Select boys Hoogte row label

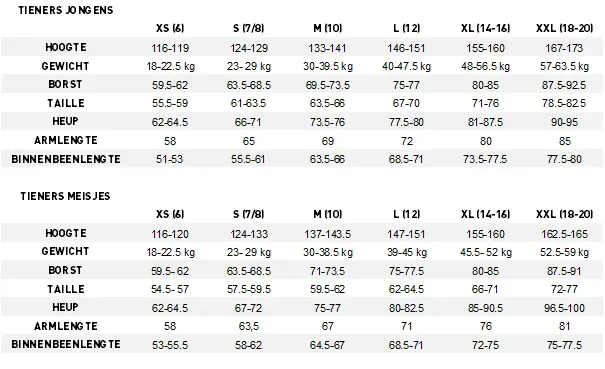click(x=66, y=47)
